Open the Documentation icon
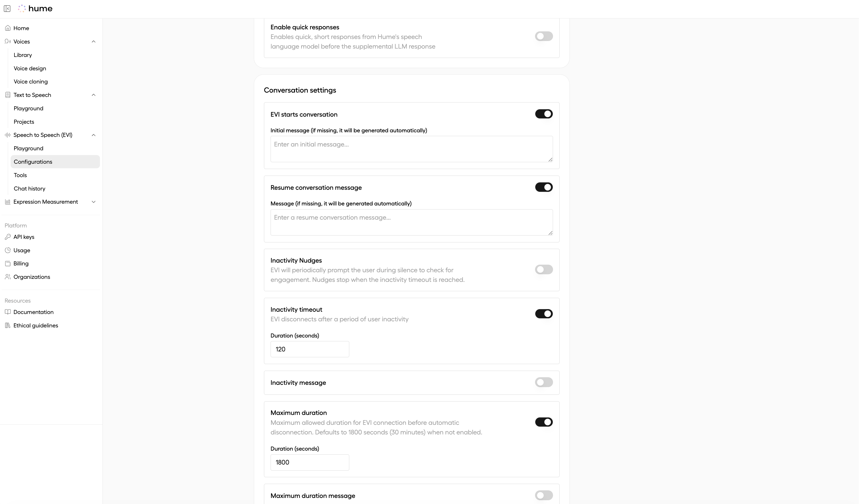This screenshot has height=504, width=859. click(8, 312)
